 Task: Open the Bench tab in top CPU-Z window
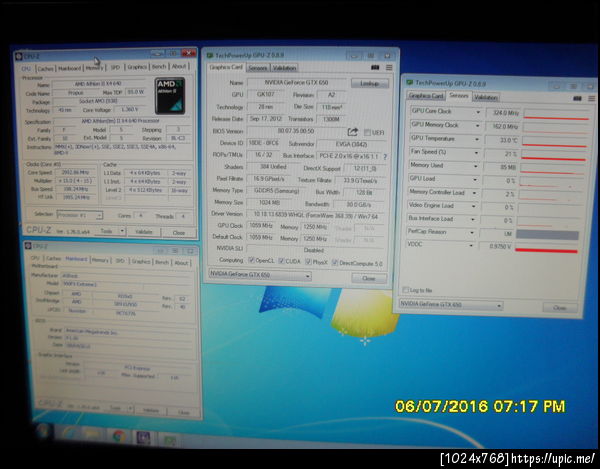(159, 67)
